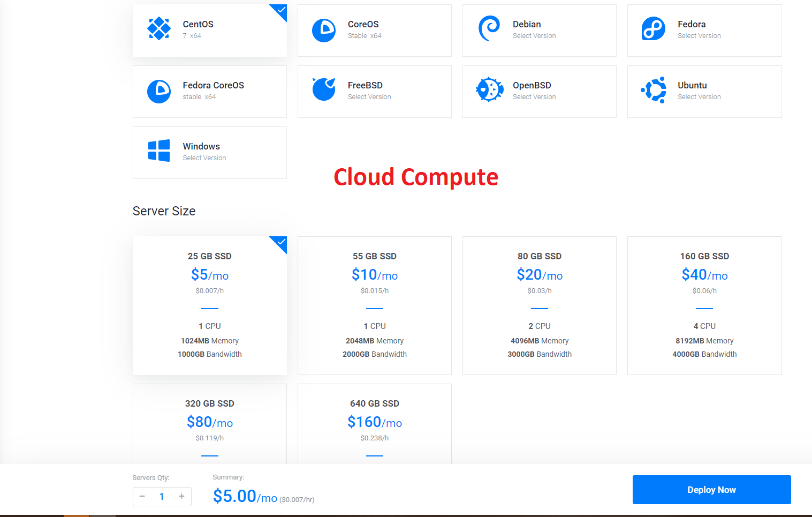Increase servers quantity with the plus stepper
Screen dimensions: 812x517
181,496
